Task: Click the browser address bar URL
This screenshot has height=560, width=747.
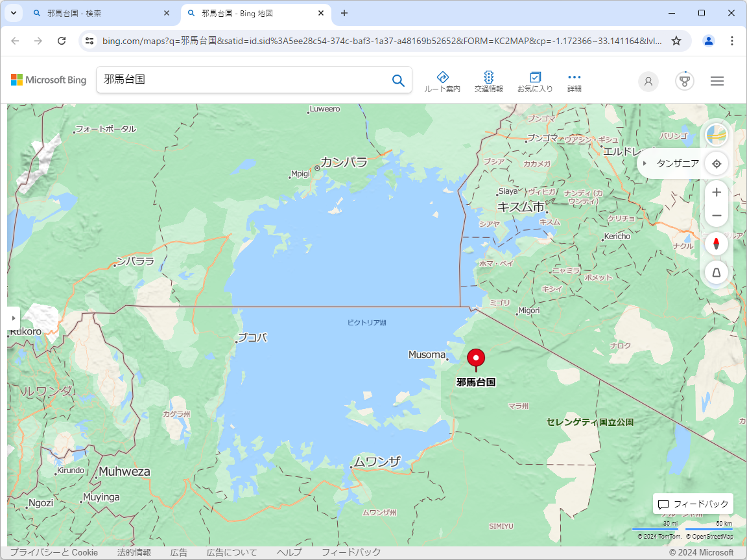Action: (381, 41)
